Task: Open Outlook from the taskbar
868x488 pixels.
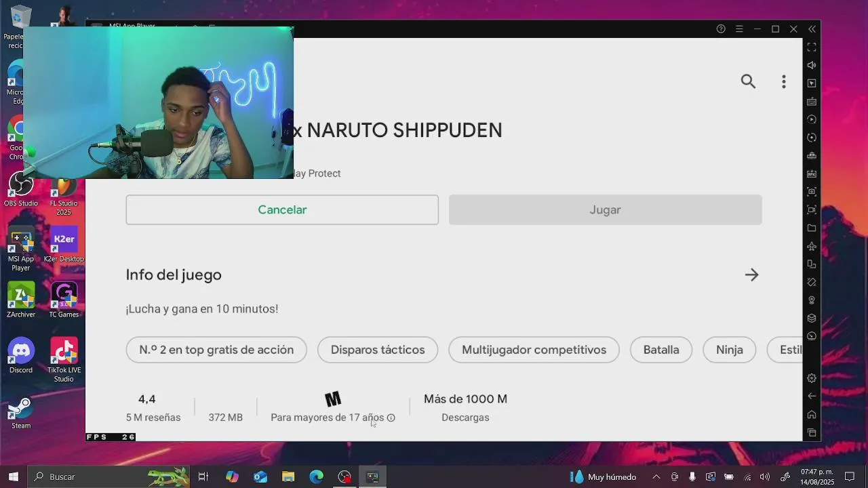Action: coord(260,476)
